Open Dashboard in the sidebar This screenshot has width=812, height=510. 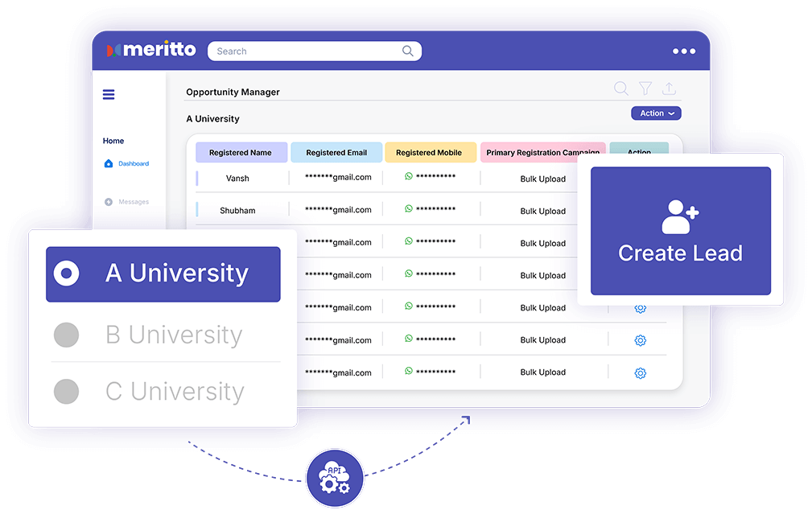tap(133, 164)
